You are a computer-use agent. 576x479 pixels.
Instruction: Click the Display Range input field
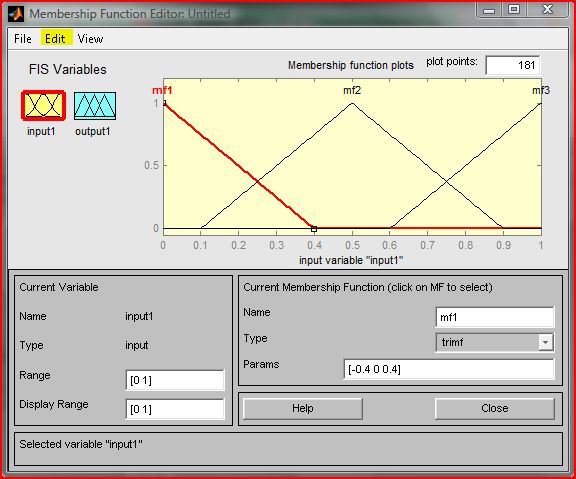point(174,409)
